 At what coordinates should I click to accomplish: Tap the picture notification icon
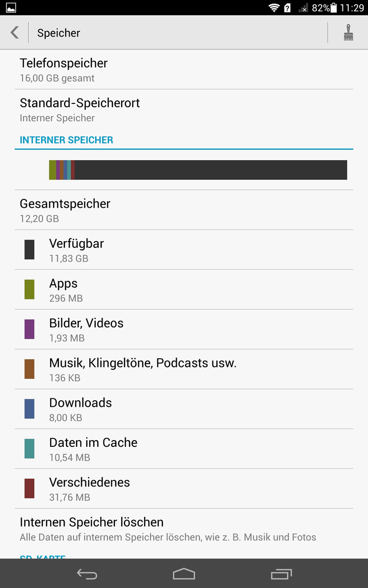11,8
